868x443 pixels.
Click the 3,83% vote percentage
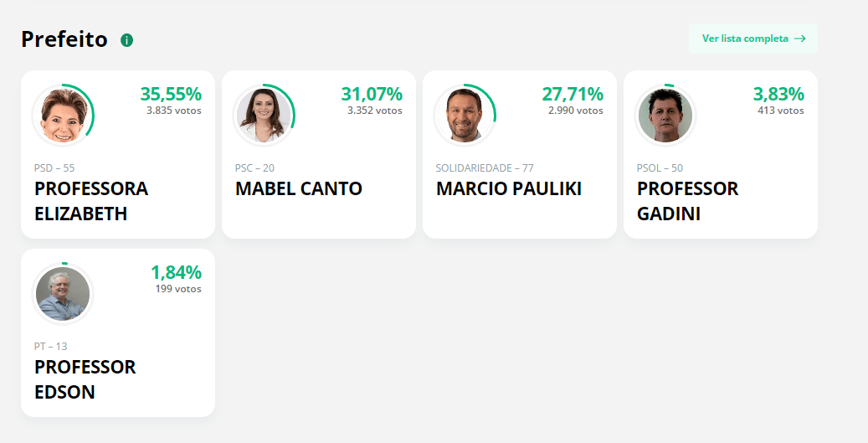click(778, 94)
